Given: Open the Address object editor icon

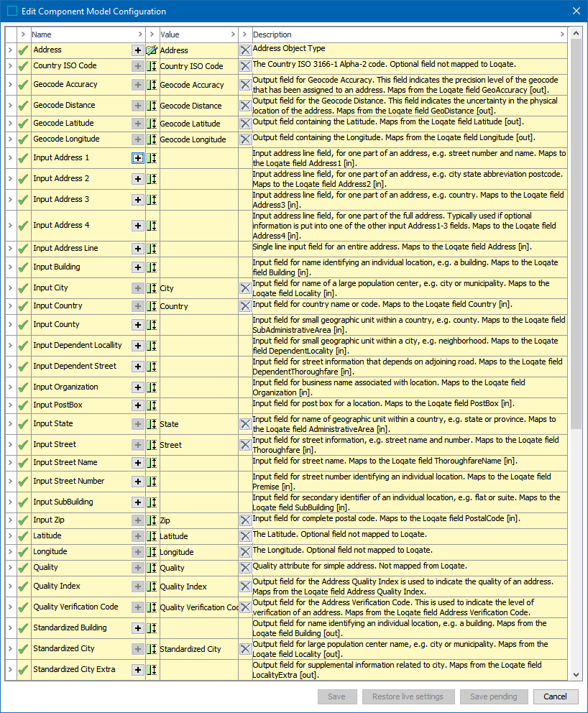Looking at the screenshot, I should point(152,50).
